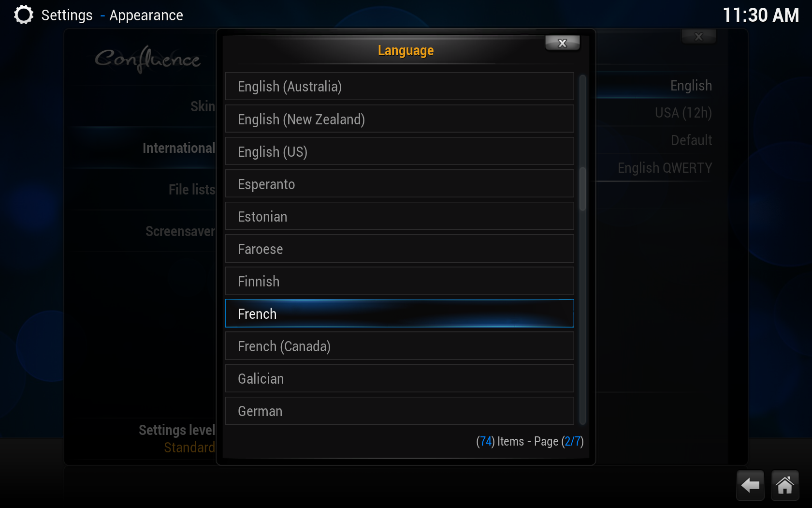The height and width of the screenshot is (508, 812).
Task: Choose Finnish language
Action: point(400,281)
